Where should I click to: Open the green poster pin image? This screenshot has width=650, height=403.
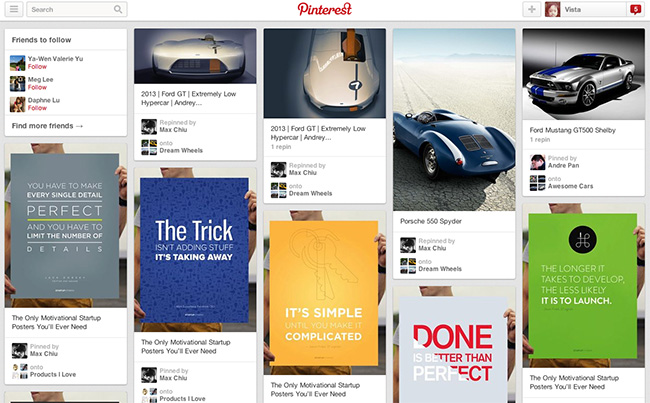(583, 286)
